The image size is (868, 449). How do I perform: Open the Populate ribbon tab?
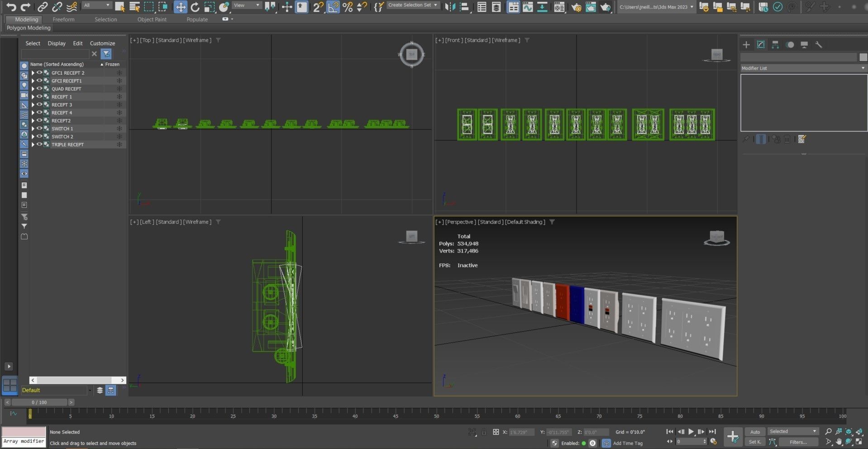[197, 19]
